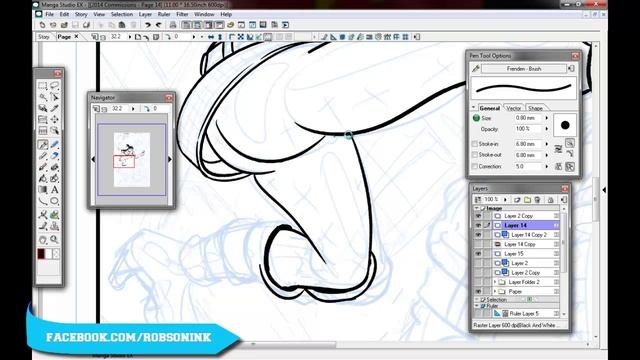
Task: Select the Layer 14 Copy row
Action: point(519,244)
